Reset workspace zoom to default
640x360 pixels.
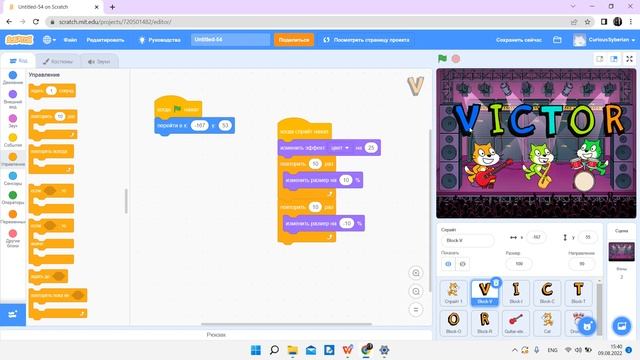tap(416, 310)
